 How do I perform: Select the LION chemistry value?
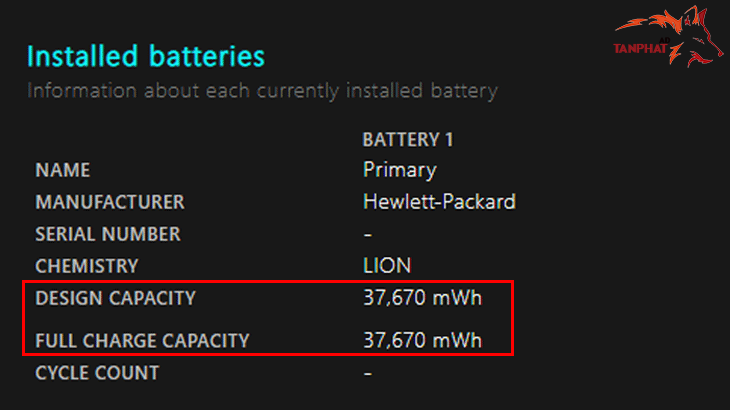[387, 266]
